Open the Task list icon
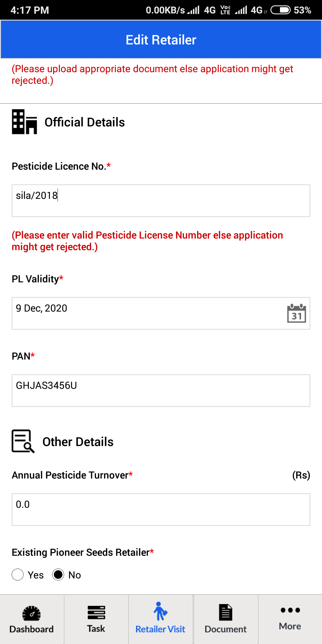Screen dimensions: 322x644 pyautogui.click(x=96, y=612)
